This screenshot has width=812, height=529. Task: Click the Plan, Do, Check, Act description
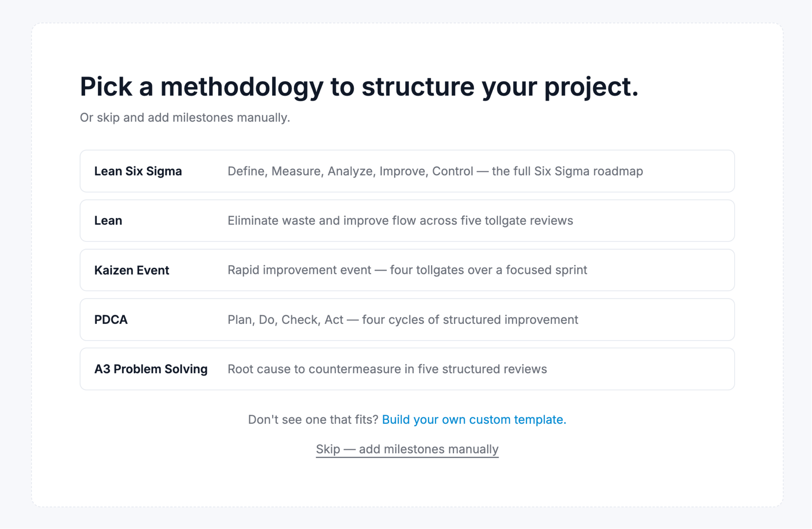403,319
